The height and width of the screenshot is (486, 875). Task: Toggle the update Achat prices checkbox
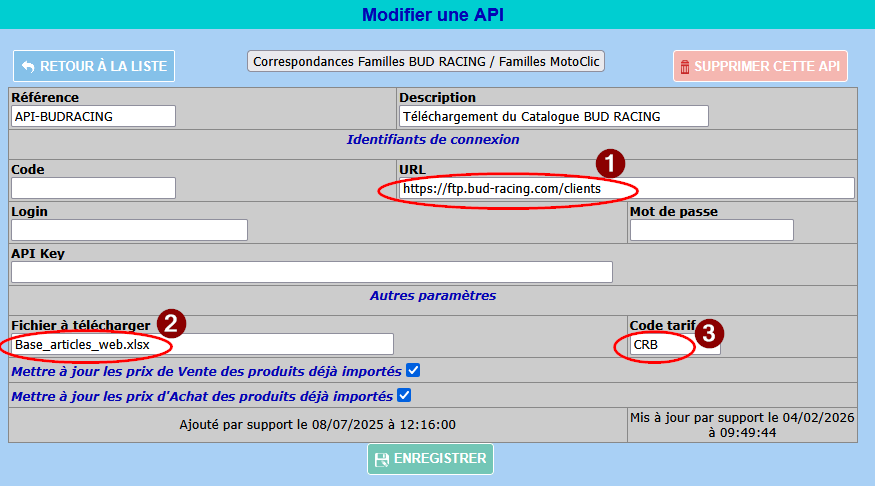point(405,395)
